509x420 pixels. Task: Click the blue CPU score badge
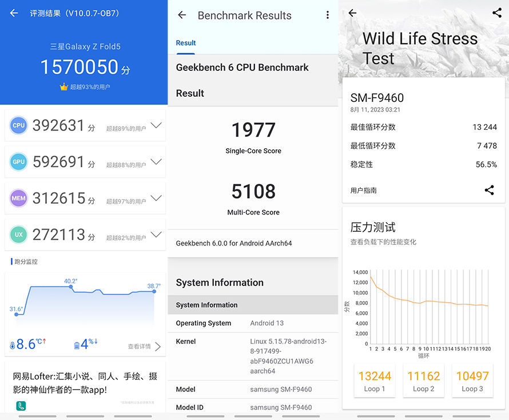[18, 125]
